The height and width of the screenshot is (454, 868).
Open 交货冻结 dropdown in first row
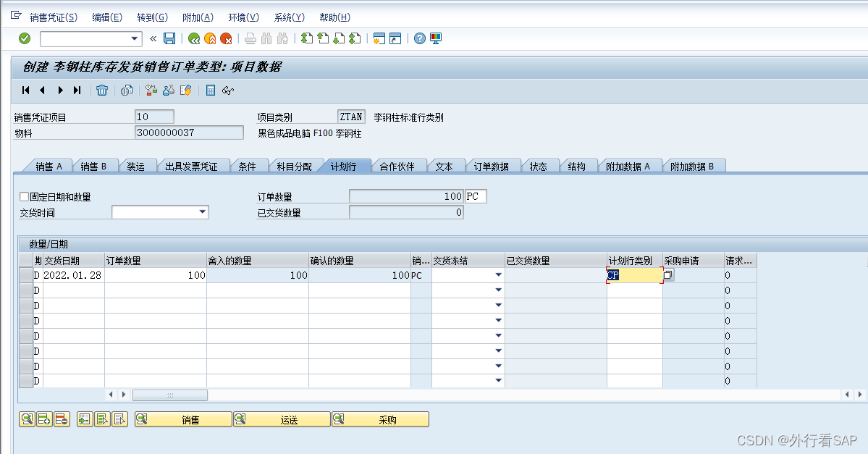[x=498, y=275]
